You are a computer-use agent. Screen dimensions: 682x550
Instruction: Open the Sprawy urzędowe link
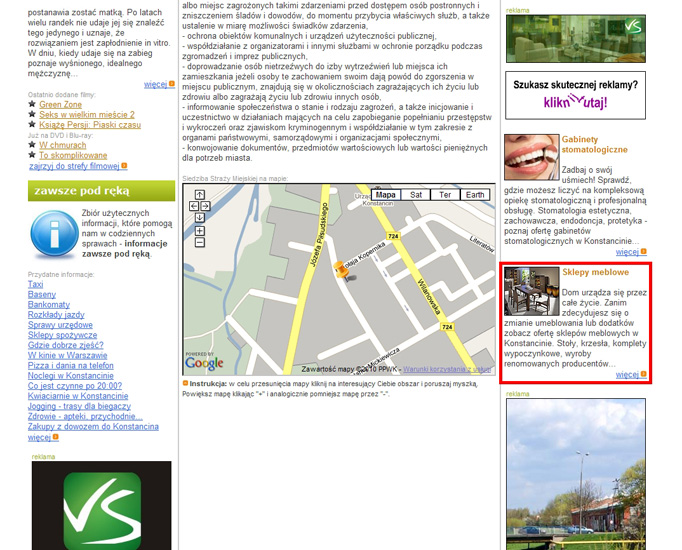(x=60, y=325)
